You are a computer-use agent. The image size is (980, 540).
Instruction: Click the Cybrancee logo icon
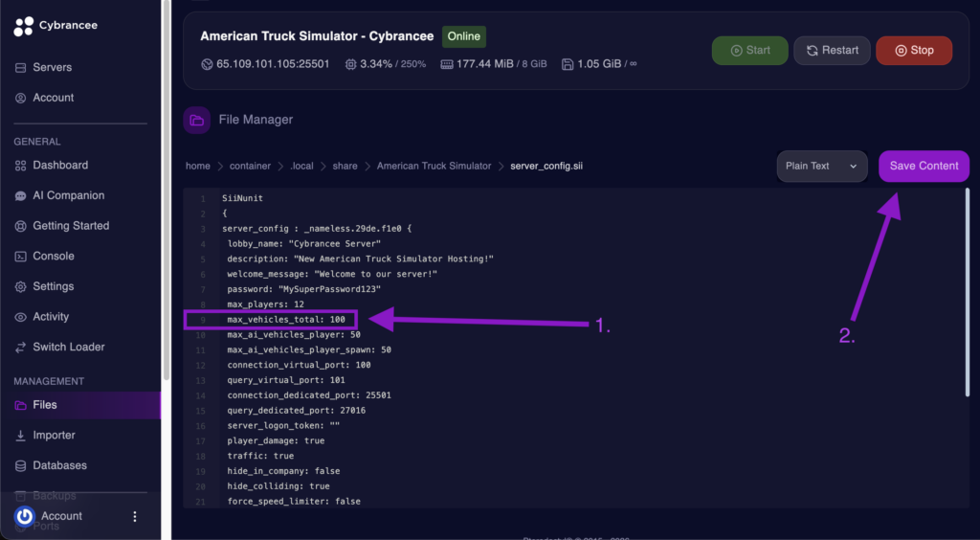click(x=24, y=26)
